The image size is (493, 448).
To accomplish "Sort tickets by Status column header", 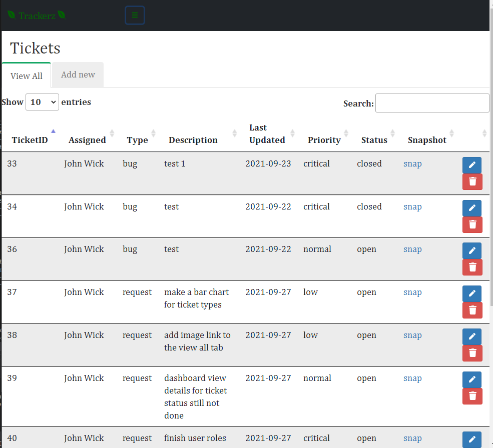I will click(x=374, y=140).
